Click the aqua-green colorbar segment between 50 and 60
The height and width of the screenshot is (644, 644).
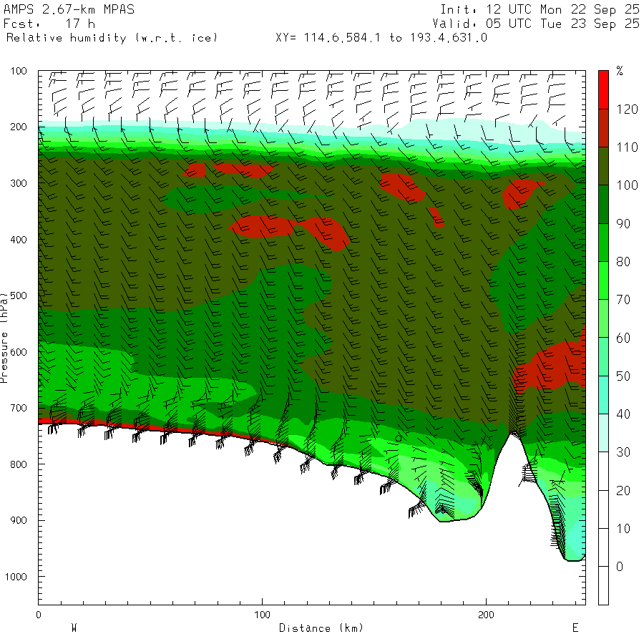tap(603, 356)
